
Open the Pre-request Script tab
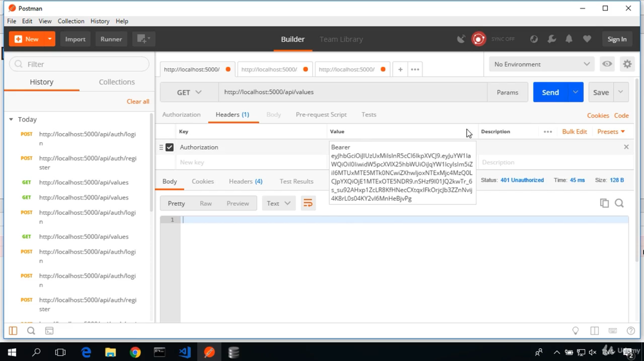click(x=321, y=115)
